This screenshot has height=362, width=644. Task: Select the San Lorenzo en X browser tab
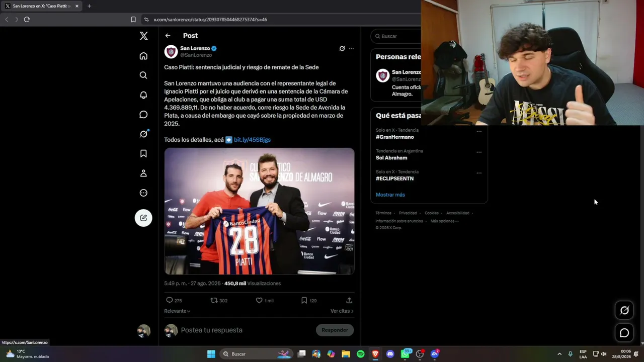pos(42,6)
